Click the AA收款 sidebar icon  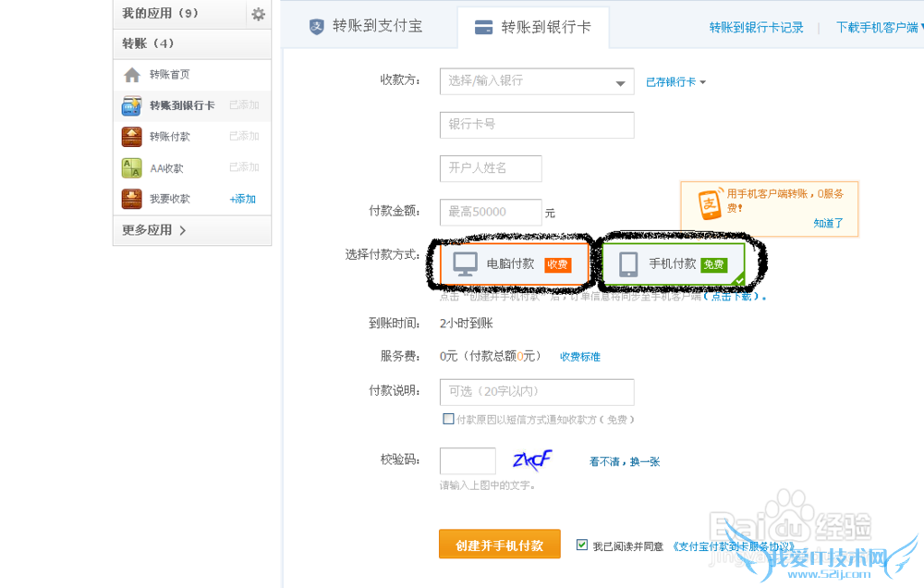(x=131, y=168)
